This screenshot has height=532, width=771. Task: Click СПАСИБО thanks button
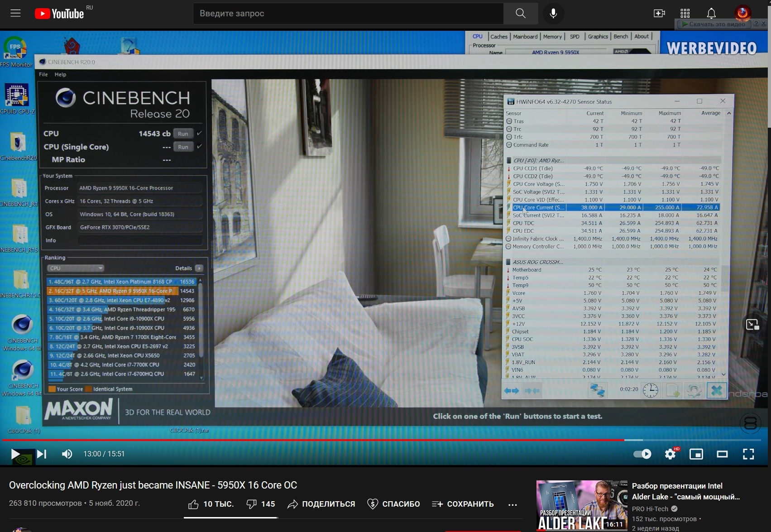point(393,504)
